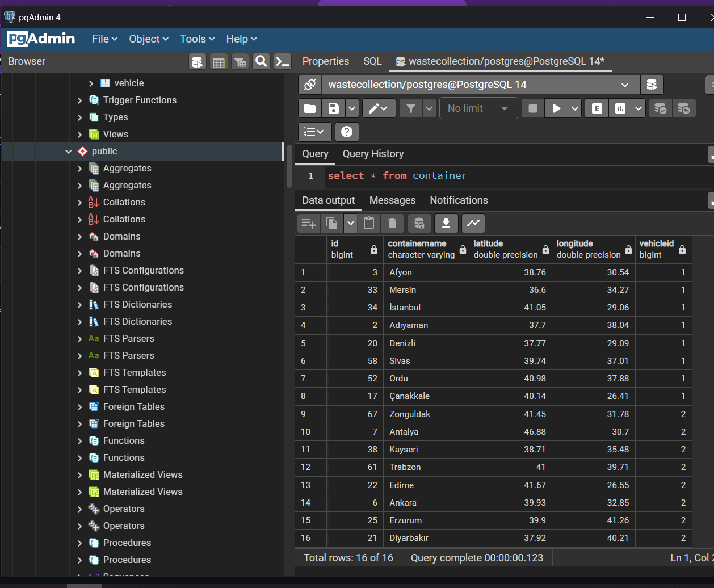Screen dimensions: 714x588
Task: Open the No limit rows dropdown
Action: [x=478, y=108]
